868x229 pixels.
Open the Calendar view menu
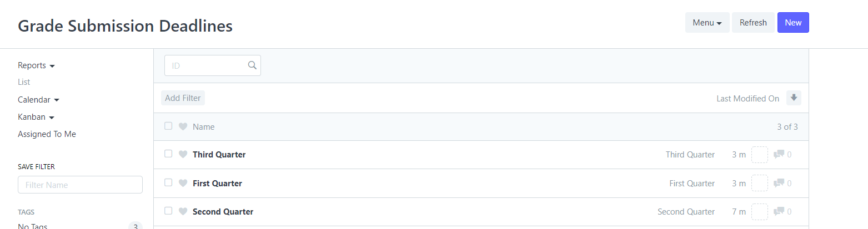tap(38, 100)
